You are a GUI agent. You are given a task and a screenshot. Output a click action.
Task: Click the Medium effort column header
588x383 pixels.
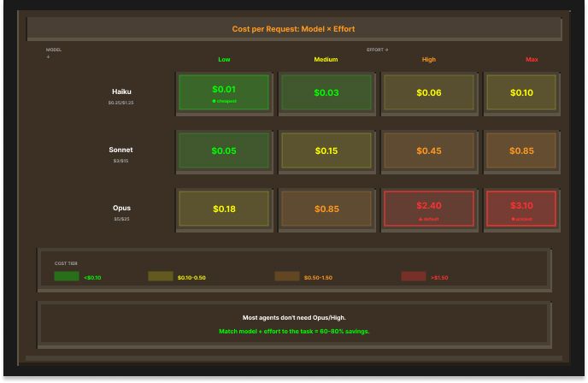326,59
